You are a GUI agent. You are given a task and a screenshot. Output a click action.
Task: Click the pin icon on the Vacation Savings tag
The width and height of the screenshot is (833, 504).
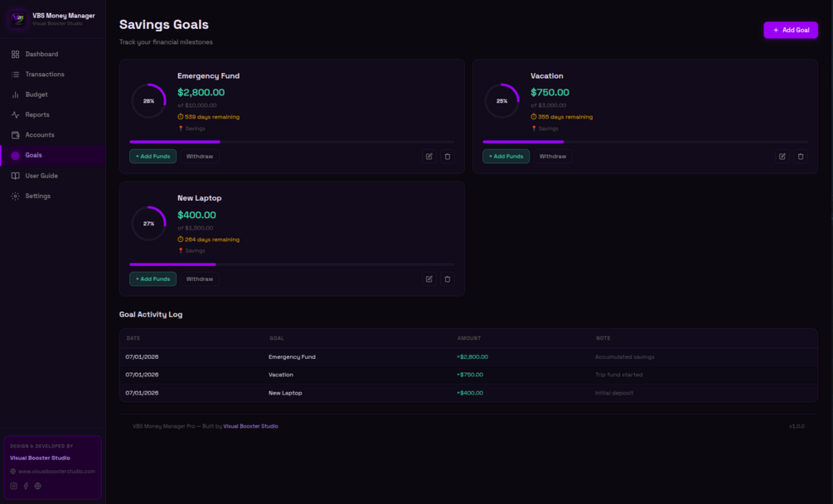coord(534,128)
